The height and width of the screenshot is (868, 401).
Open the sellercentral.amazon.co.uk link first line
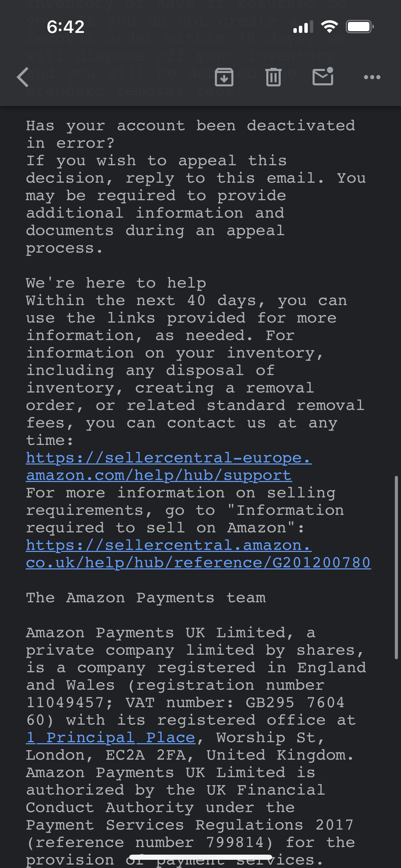[x=169, y=545]
